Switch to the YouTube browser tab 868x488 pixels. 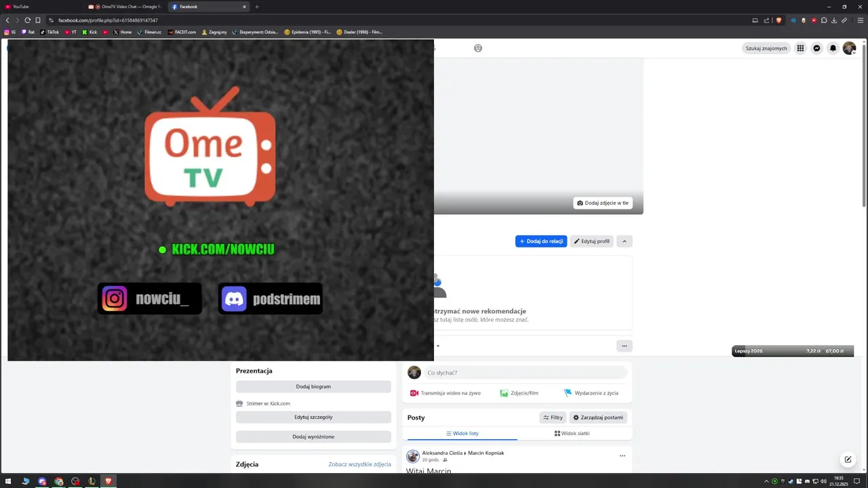point(42,7)
